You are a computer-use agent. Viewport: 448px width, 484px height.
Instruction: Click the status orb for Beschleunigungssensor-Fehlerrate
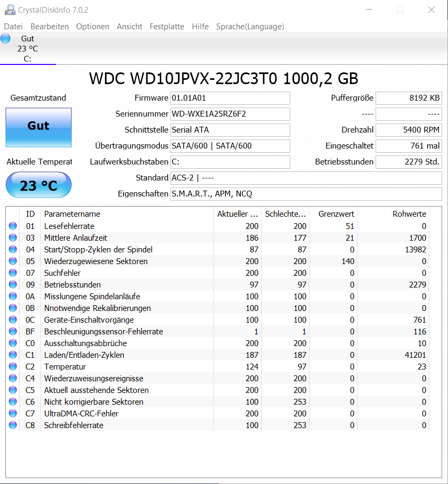click(x=13, y=332)
